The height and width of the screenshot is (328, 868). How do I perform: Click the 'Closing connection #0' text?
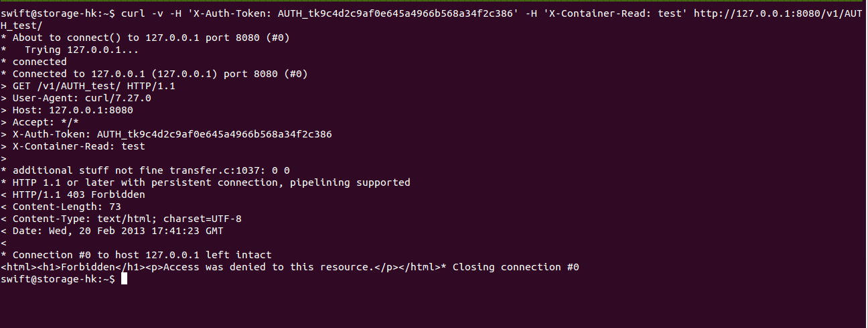[516, 267]
